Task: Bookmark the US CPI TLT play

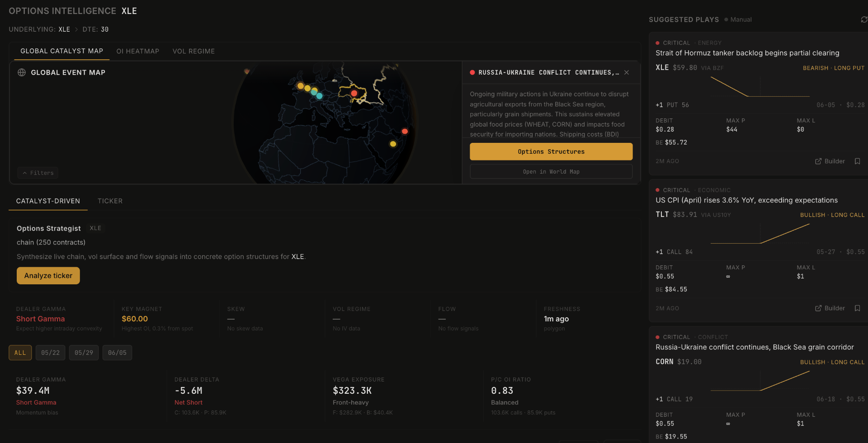Action: [x=857, y=308]
